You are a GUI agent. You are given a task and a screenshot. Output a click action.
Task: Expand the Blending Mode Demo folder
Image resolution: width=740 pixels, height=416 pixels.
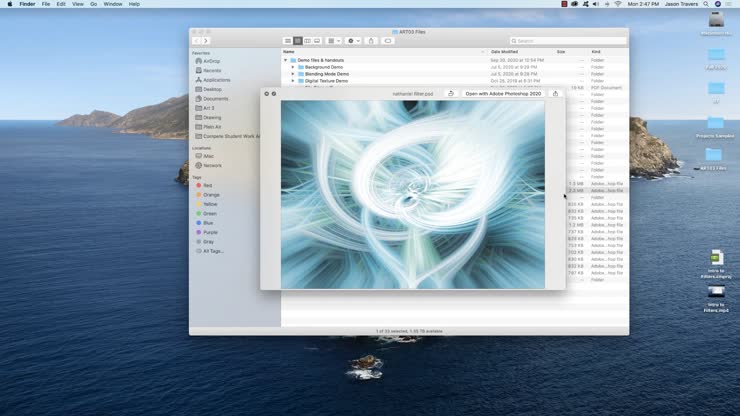point(293,74)
